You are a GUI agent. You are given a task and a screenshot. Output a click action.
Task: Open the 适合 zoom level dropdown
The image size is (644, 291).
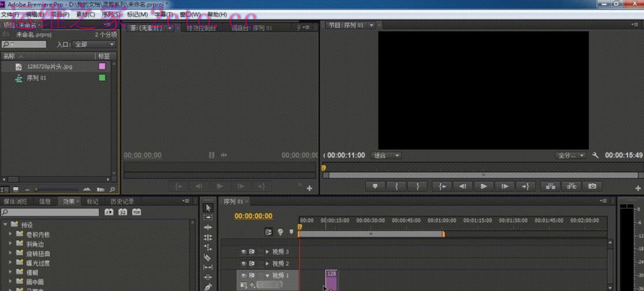click(x=386, y=155)
